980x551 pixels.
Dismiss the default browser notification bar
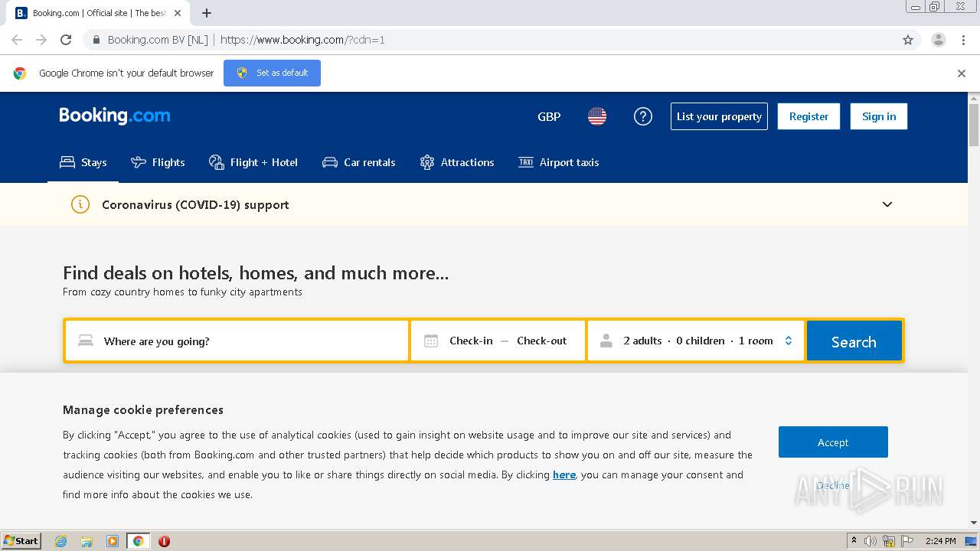(962, 73)
